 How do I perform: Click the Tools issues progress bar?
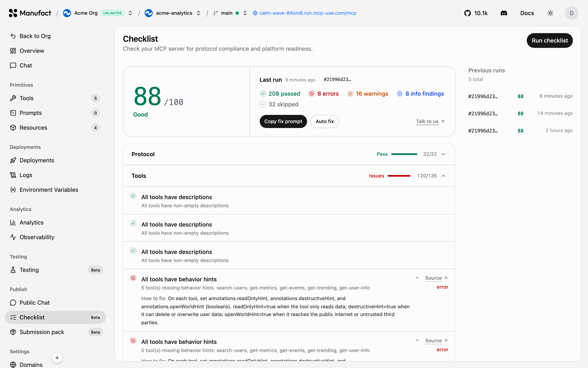(400, 176)
